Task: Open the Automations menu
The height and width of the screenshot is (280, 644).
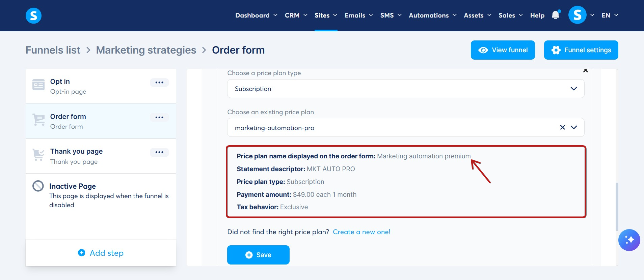Action: coord(432,15)
